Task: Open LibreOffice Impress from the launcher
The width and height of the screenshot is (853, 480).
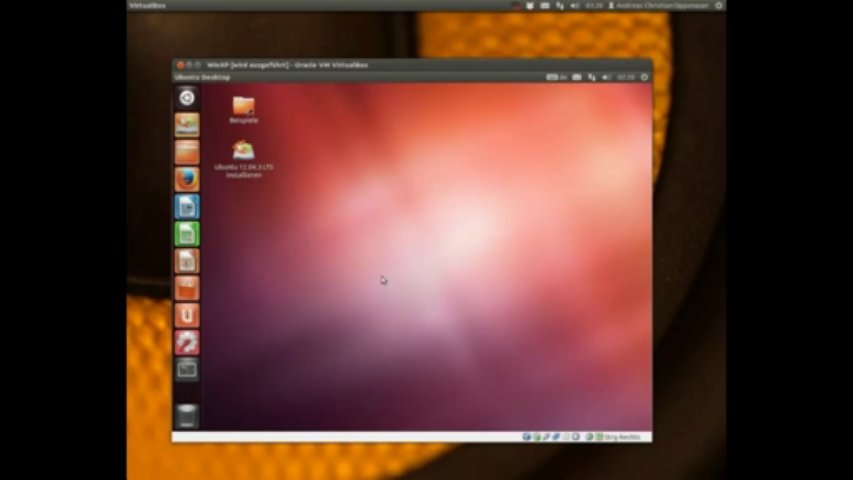Action: coord(187,261)
